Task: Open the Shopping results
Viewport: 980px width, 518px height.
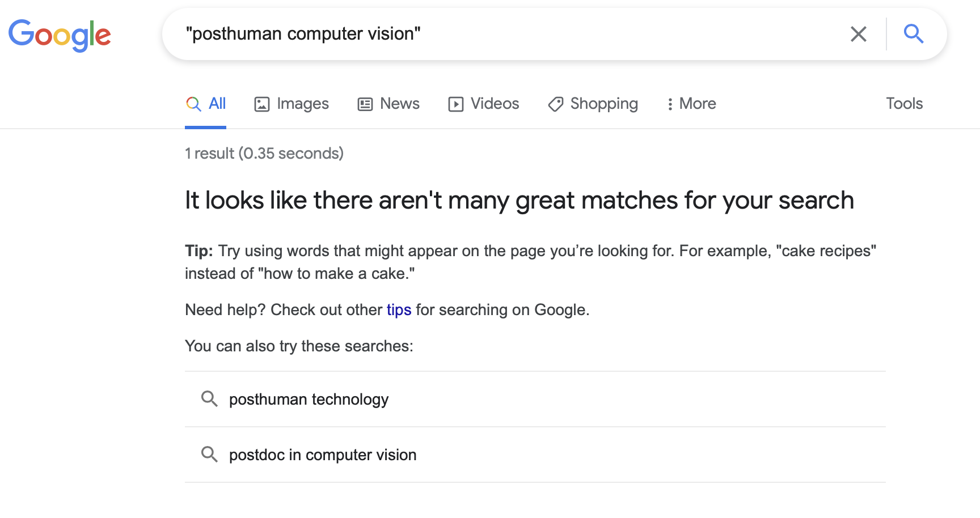Action: 604,104
